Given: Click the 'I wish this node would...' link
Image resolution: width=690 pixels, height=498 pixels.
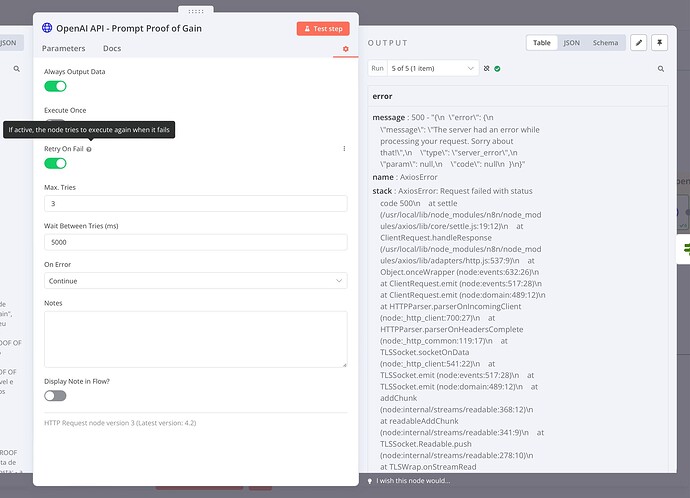Looking at the screenshot, I should click(413, 481).
